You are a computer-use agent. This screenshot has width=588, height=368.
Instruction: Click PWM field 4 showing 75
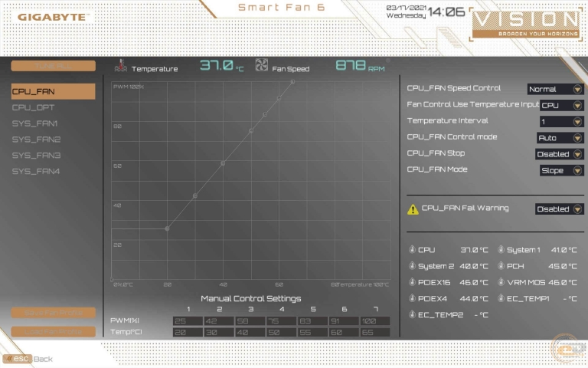pyautogui.click(x=281, y=321)
